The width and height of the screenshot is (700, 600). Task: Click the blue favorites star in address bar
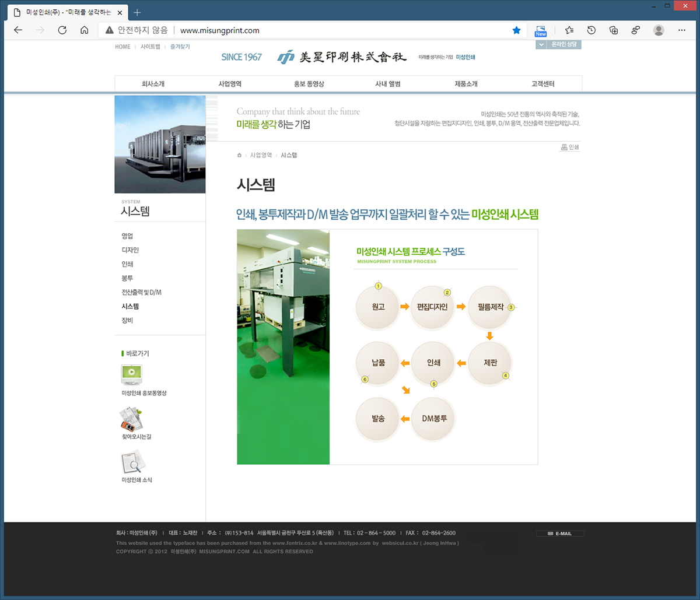(516, 30)
